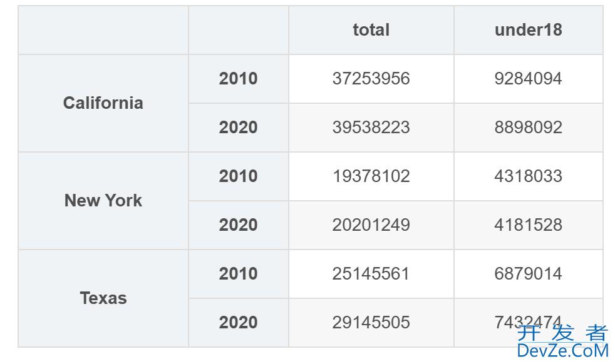Screen dimensions: 615x364
Task: Select California's 2010 year cell
Action: click(238, 79)
